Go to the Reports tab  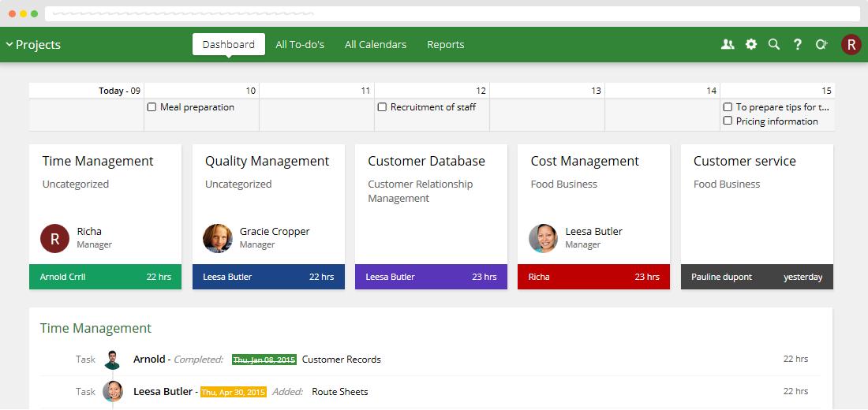446,45
